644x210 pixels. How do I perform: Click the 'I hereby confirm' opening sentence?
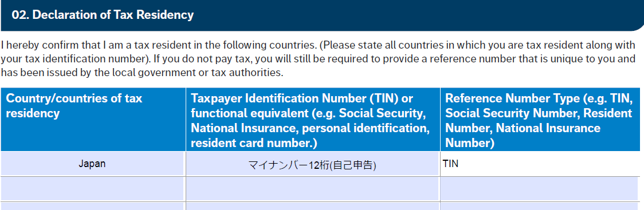[x=159, y=45]
